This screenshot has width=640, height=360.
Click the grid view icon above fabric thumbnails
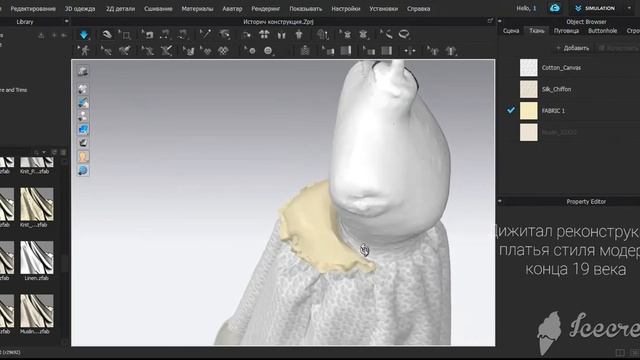click(63, 152)
